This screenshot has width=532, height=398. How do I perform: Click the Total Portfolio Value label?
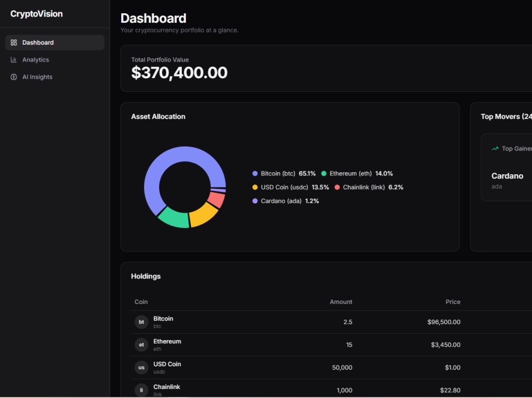tap(160, 60)
